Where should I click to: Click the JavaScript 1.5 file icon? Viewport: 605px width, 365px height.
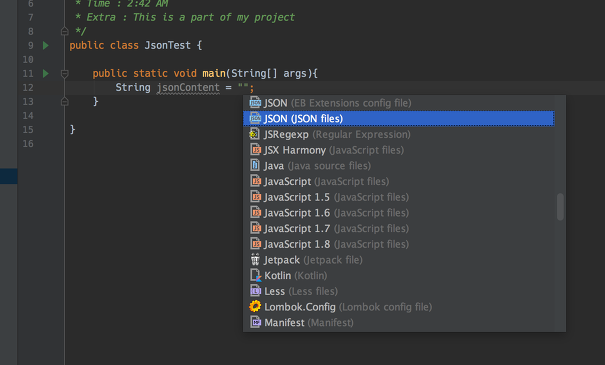[255, 197]
